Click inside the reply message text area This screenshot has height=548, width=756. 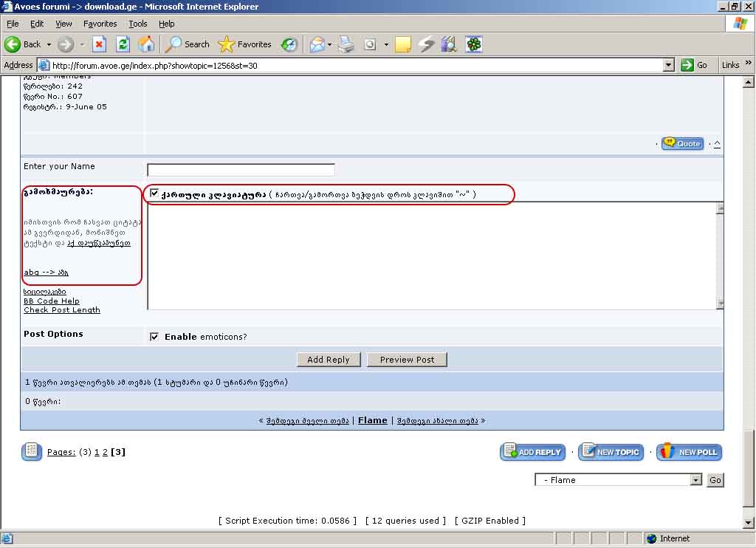pos(431,256)
